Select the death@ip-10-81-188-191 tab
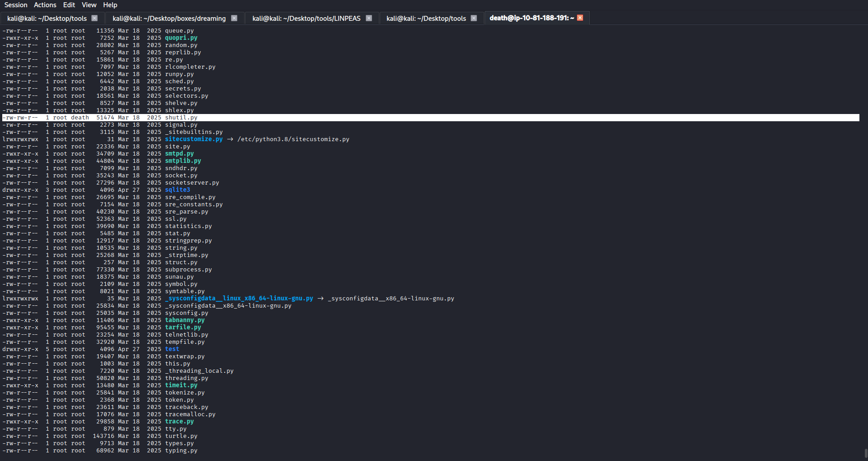Viewport: 868px width, 461px height. 531,18
